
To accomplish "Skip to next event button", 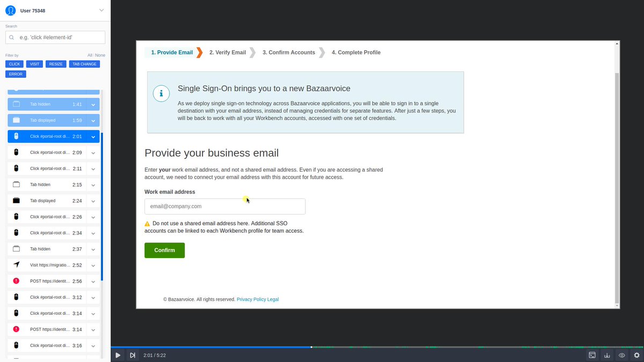I will [x=132, y=355].
